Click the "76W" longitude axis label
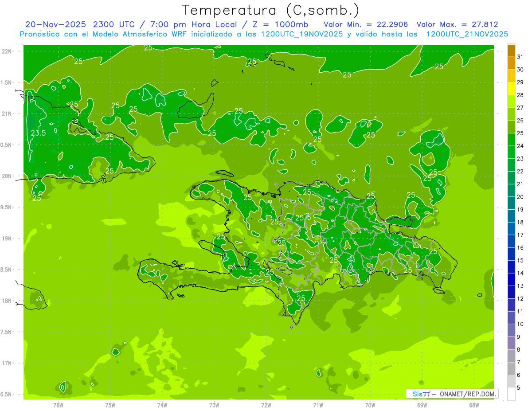 pyautogui.click(x=58, y=405)
